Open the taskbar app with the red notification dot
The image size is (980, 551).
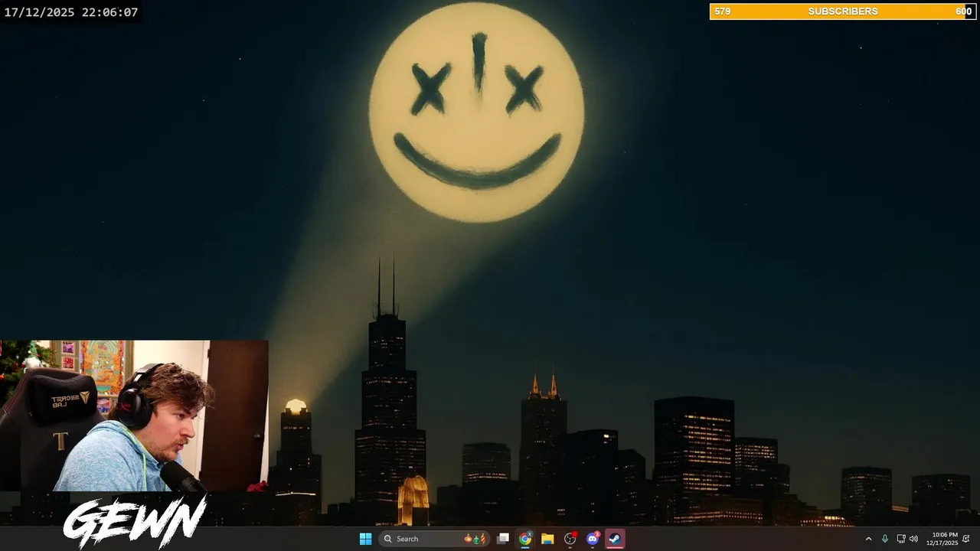click(570, 539)
